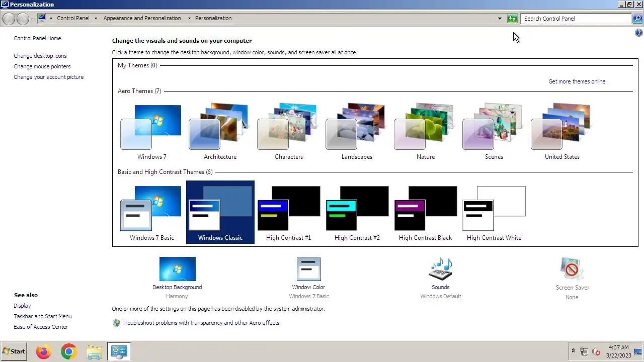644x362 pixels.
Task: Click Troubleshoot problems with transparency link
Action: tap(201, 323)
